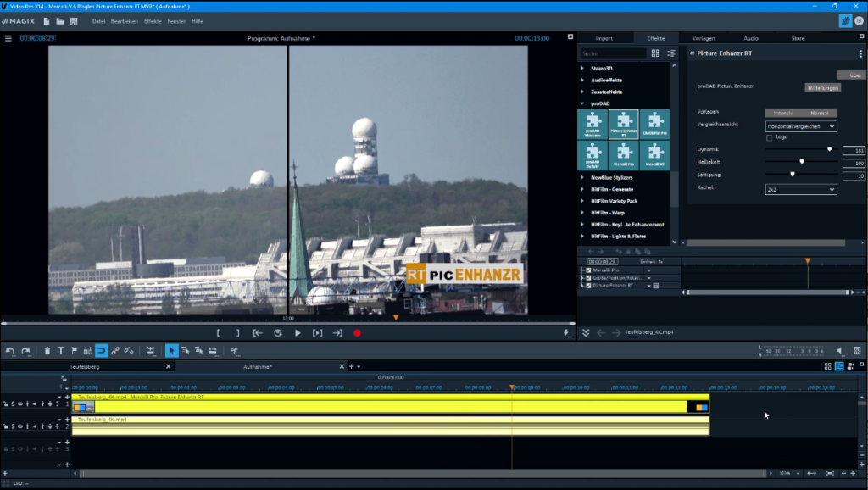Select the CMOS Fixr Pro plugin tile
The image size is (868, 490).
(x=655, y=124)
